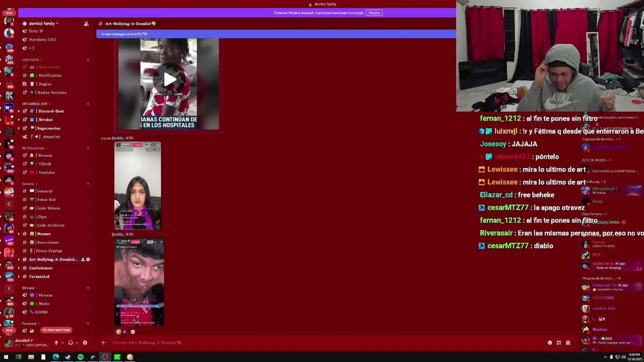Open the Windows Start menu
Viewport: 644px width, 362px height.
click(x=6, y=357)
